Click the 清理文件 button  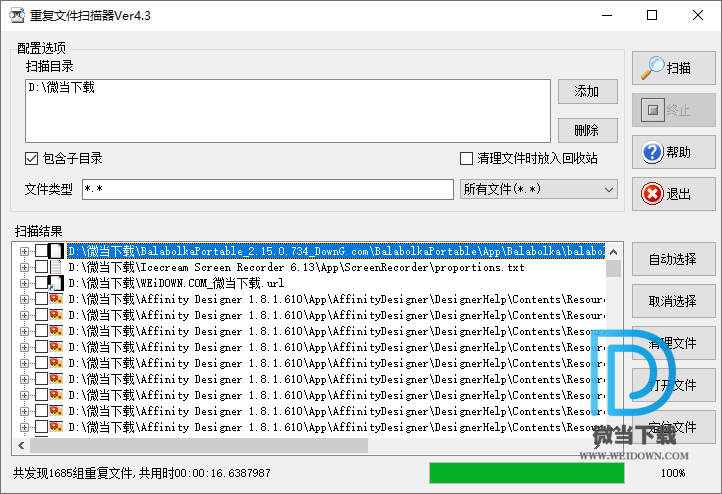pyautogui.click(x=673, y=343)
